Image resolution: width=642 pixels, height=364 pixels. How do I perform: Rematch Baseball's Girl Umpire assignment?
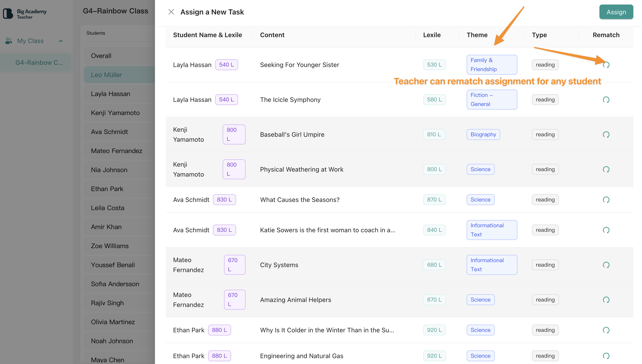[606, 135]
